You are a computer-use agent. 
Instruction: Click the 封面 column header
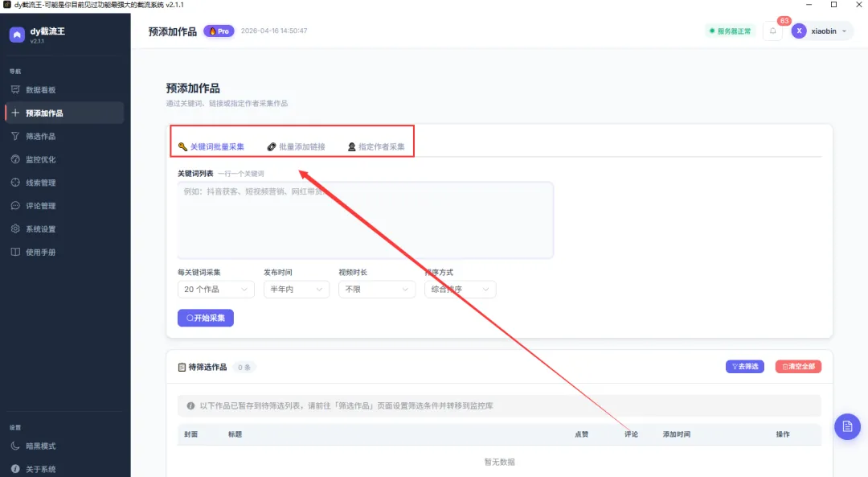(191, 434)
